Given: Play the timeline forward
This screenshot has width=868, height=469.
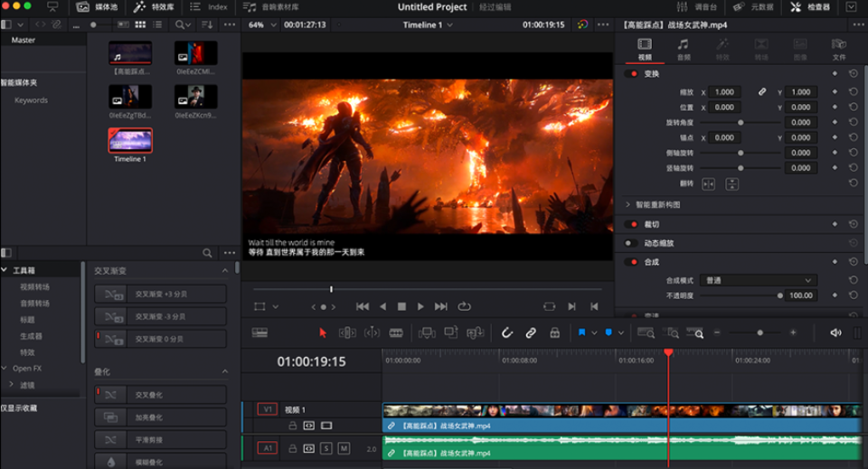Looking at the screenshot, I should (420, 306).
